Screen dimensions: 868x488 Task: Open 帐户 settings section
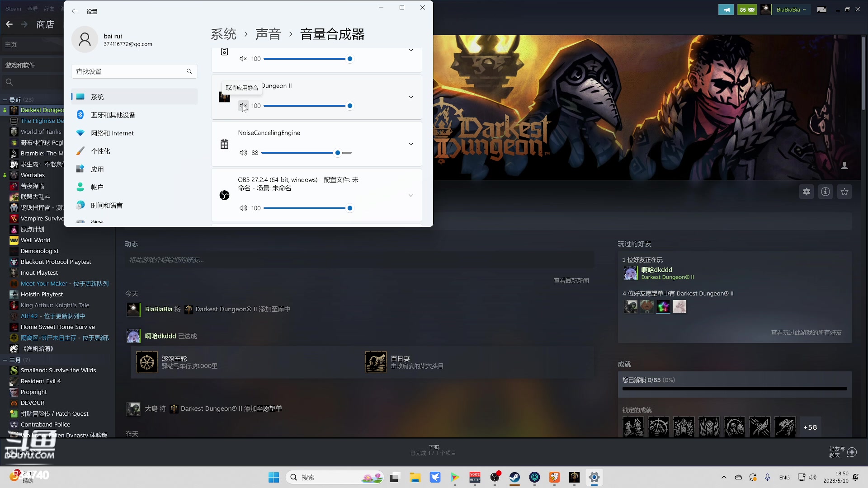tap(134, 188)
